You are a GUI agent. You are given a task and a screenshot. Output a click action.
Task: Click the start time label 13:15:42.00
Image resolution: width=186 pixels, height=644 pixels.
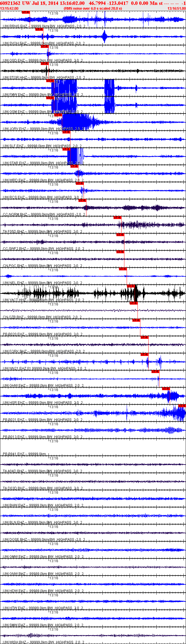coord(9,9)
